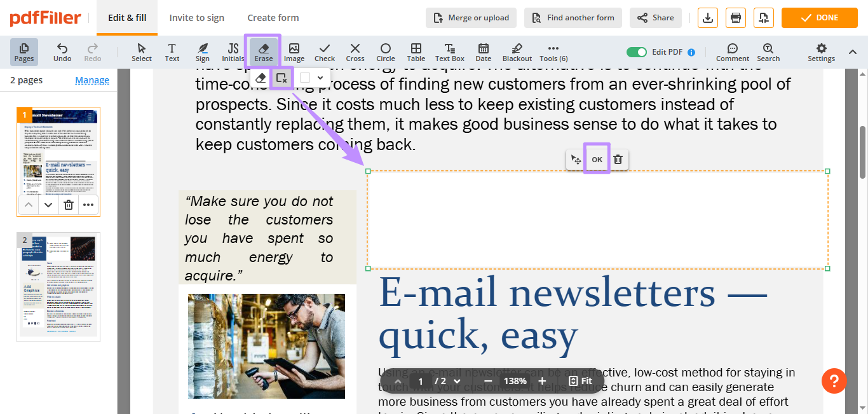Move page 1 up in thumbnails
Screen dimensions: 868x414
pyautogui.click(x=29, y=205)
